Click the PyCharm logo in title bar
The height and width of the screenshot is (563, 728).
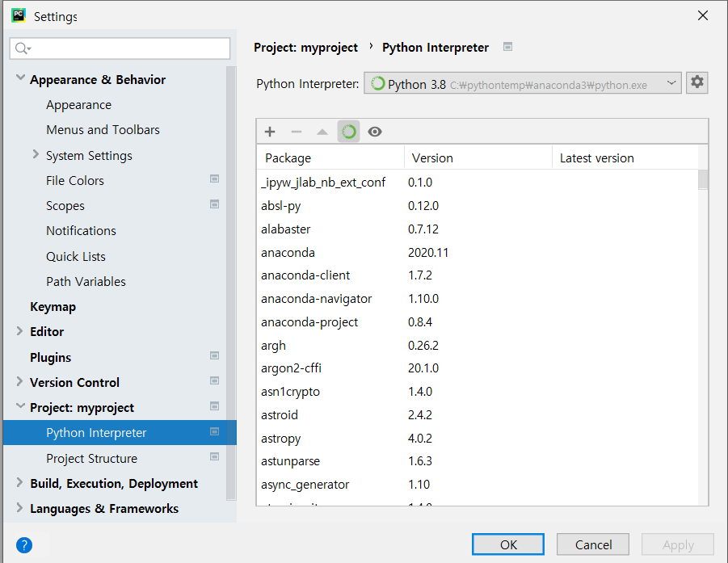tap(19, 15)
